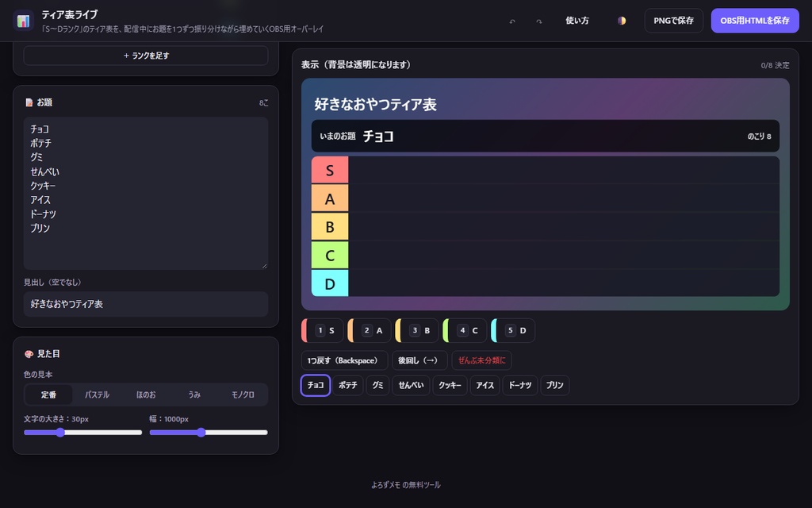Select the ほのお color preset
The image size is (812, 508).
(146, 394)
